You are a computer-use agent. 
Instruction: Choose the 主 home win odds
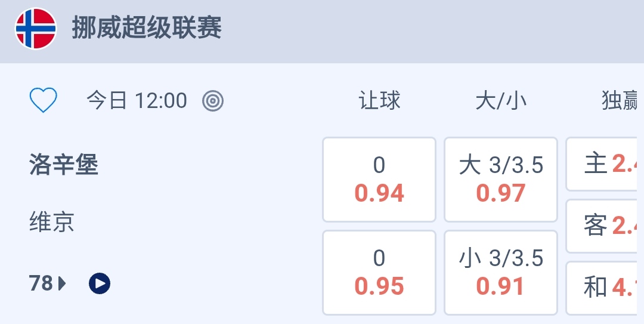tap(605, 164)
